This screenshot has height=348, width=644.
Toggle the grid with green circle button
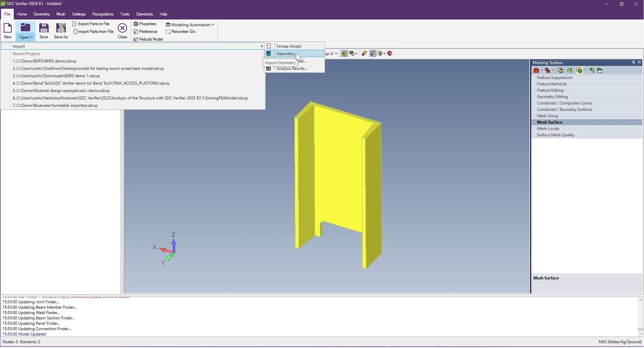(579, 70)
